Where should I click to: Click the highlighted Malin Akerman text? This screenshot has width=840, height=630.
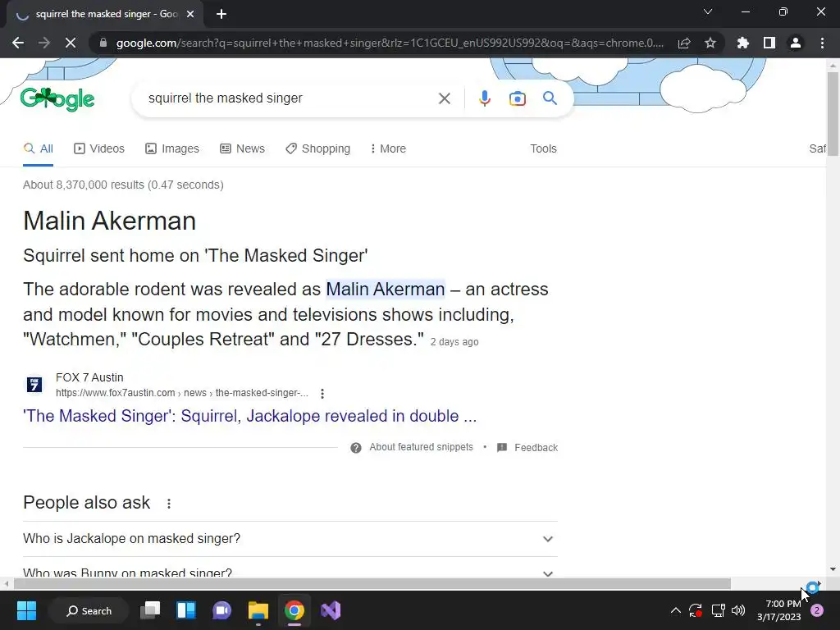tap(386, 290)
